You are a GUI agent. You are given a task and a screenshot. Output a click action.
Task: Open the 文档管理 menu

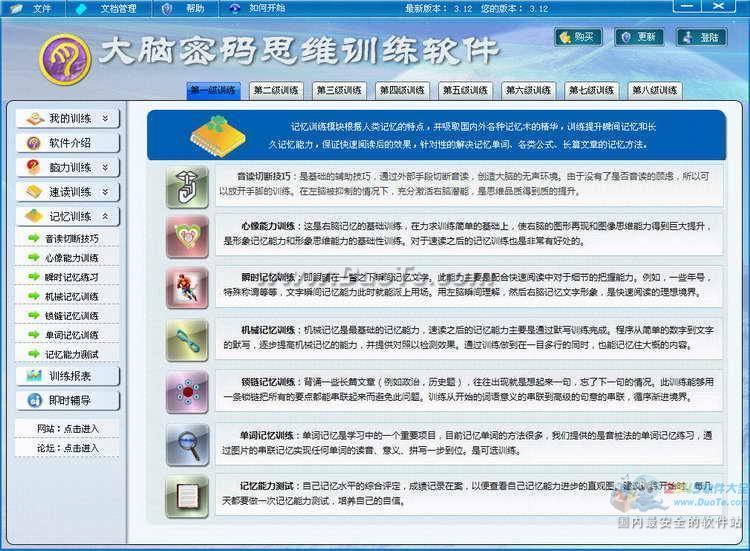110,8
